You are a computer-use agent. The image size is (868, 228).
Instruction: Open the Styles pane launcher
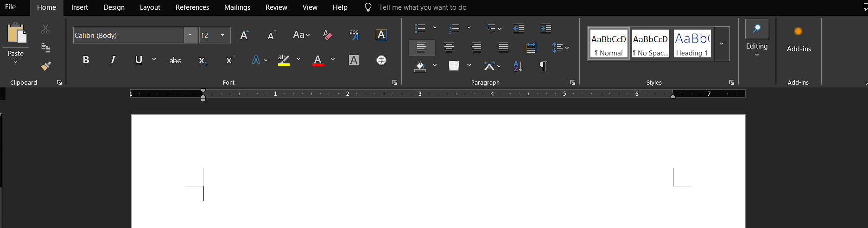pyautogui.click(x=732, y=82)
